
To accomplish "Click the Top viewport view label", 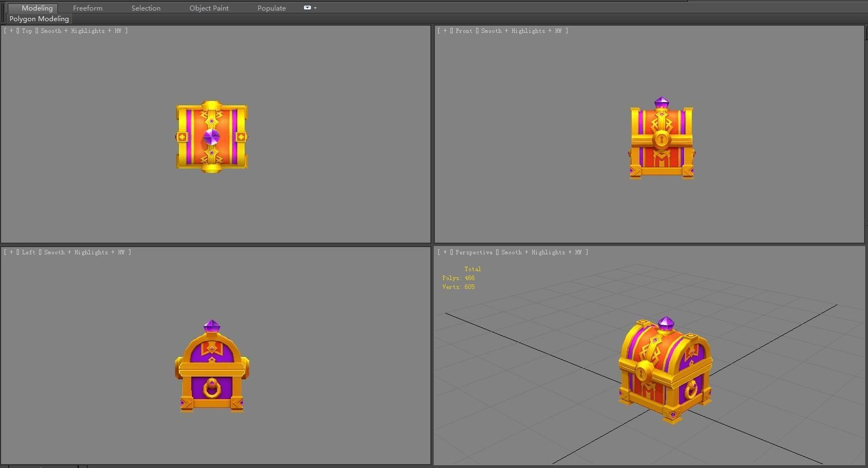I will pos(27,31).
